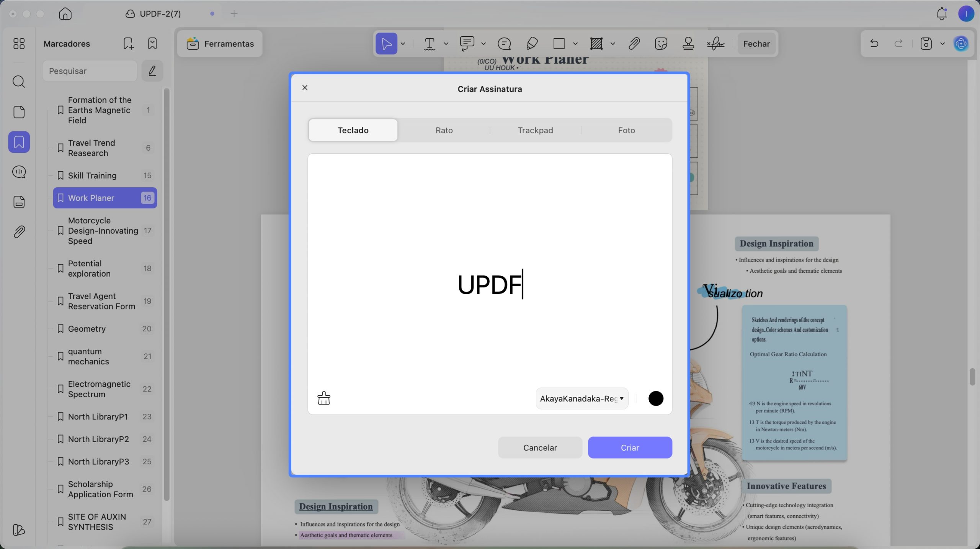The image size is (980, 549).
Task: Click the Pesquisar bookmark search field
Action: (90, 71)
